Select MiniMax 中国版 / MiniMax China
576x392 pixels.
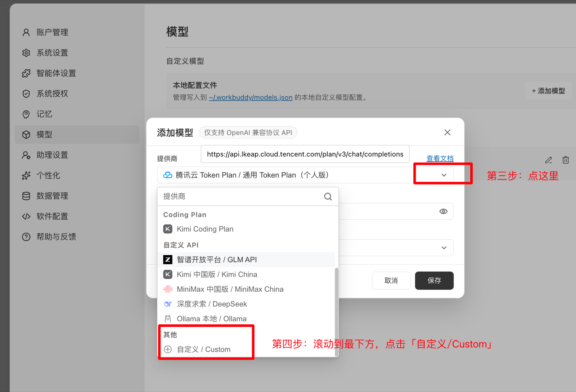point(247,289)
